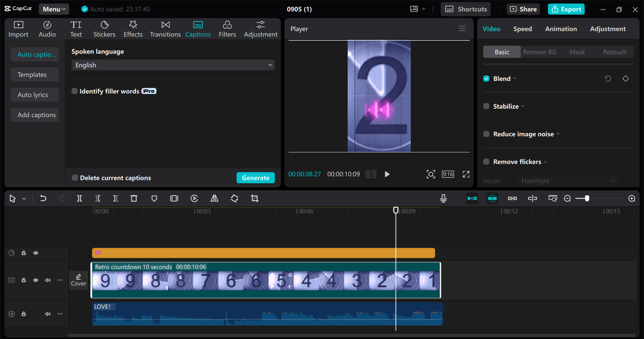
Task: Lock the LOVE! audio track
Action: [24, 314]
